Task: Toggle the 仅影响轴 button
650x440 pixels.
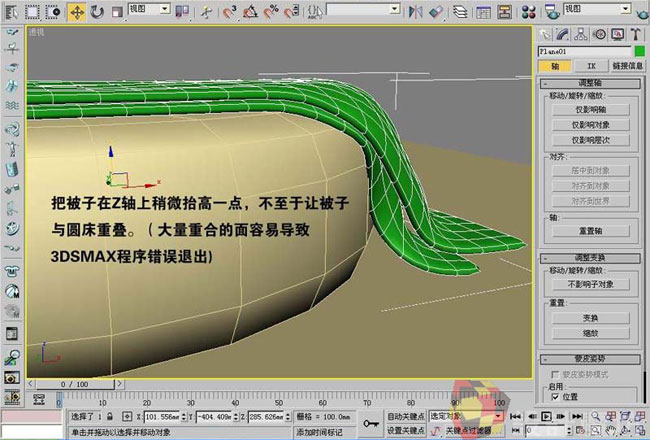Action: (x=591, y=109)
